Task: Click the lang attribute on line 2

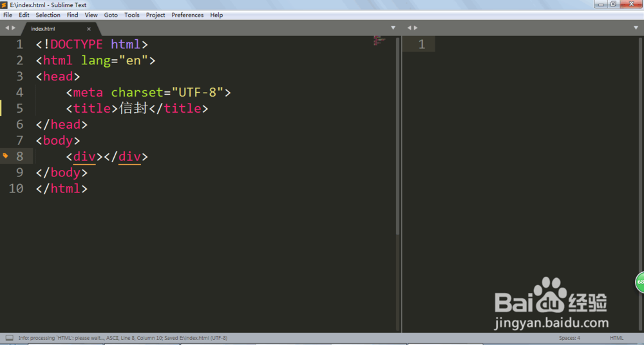Action: tap(96, 61)
